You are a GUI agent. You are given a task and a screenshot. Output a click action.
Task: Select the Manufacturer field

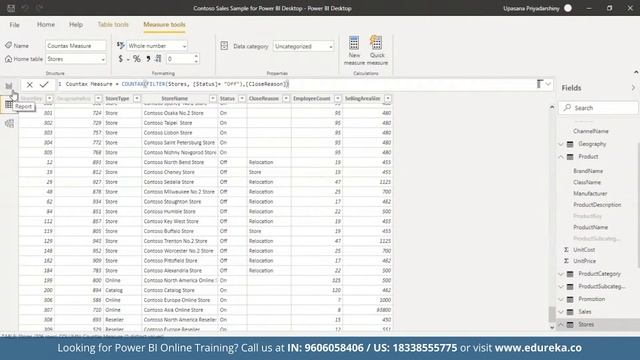tap(590, 193)
